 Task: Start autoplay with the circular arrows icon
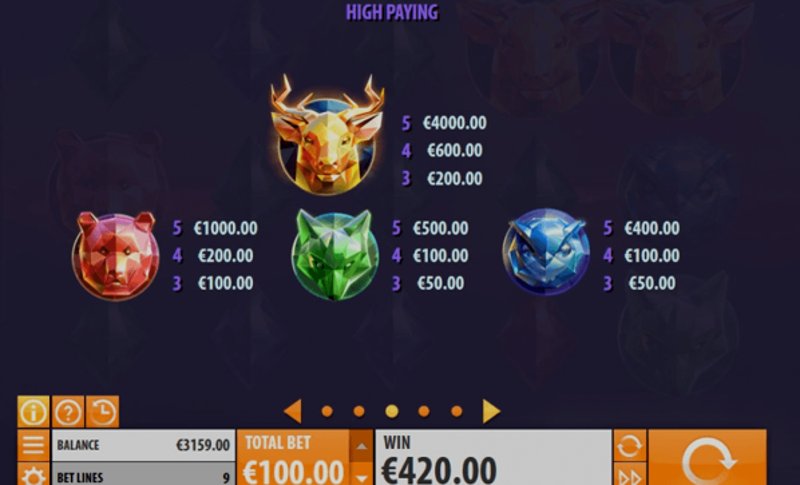pyautogui.click(x=630, y=445)
